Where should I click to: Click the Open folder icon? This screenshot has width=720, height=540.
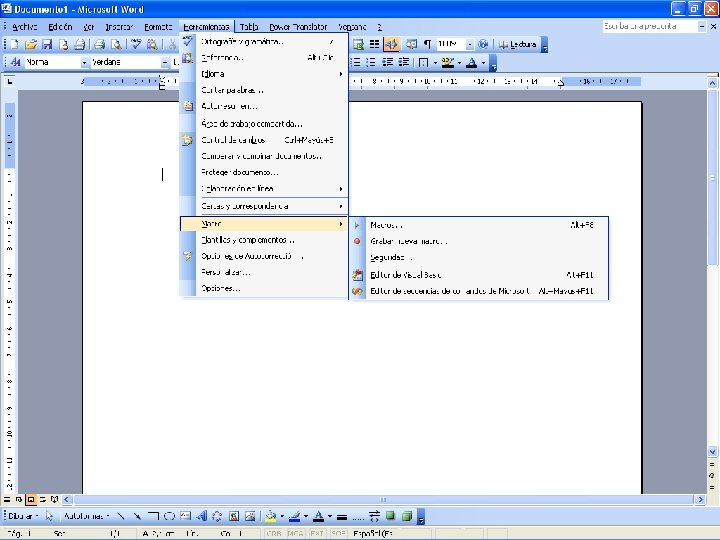coord(30,45)
